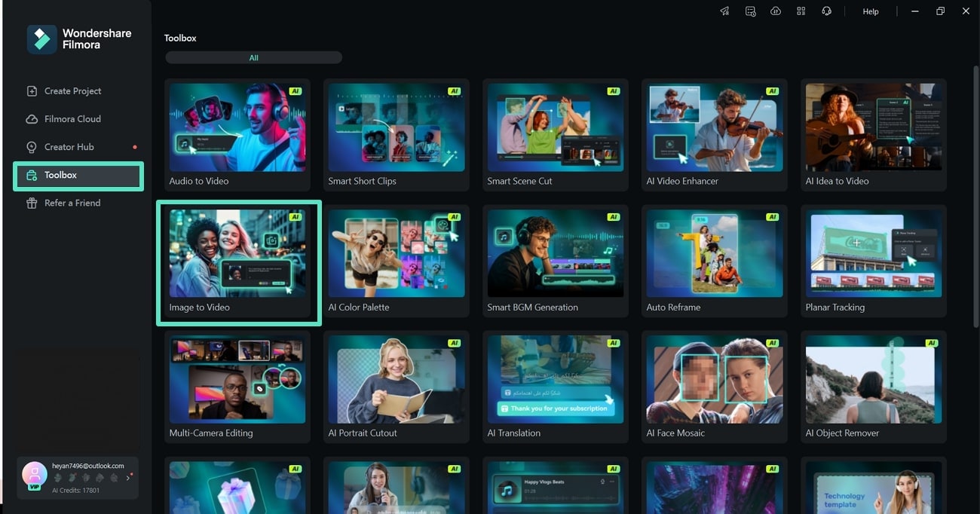
Task: Restore down the Filmora window
Action: pos(940,11)
